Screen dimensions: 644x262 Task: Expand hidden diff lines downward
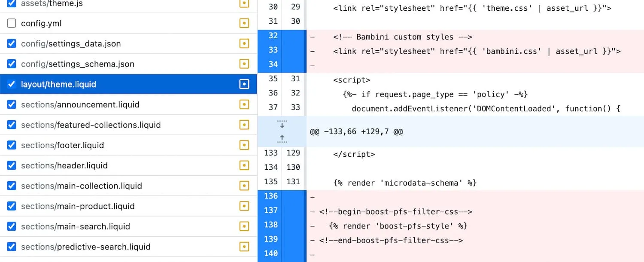pyautogui.click(x=282, y=125)
